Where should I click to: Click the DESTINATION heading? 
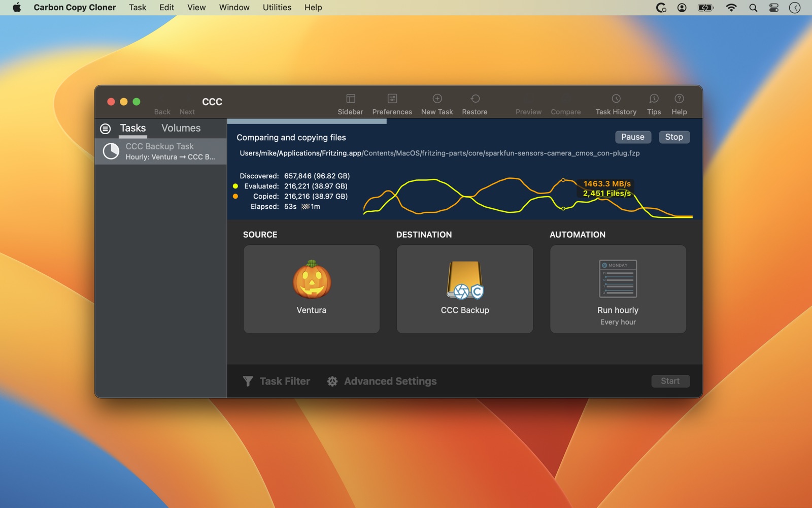424,235
